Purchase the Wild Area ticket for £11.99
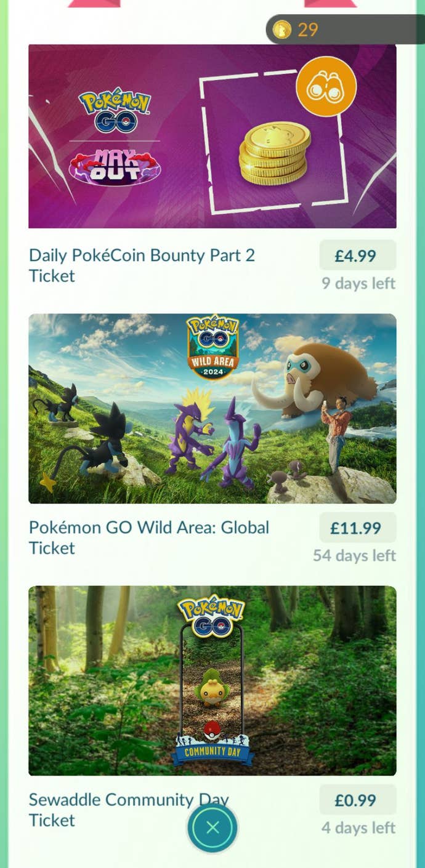Screen dimensions: 425x868 pos(357,528)
